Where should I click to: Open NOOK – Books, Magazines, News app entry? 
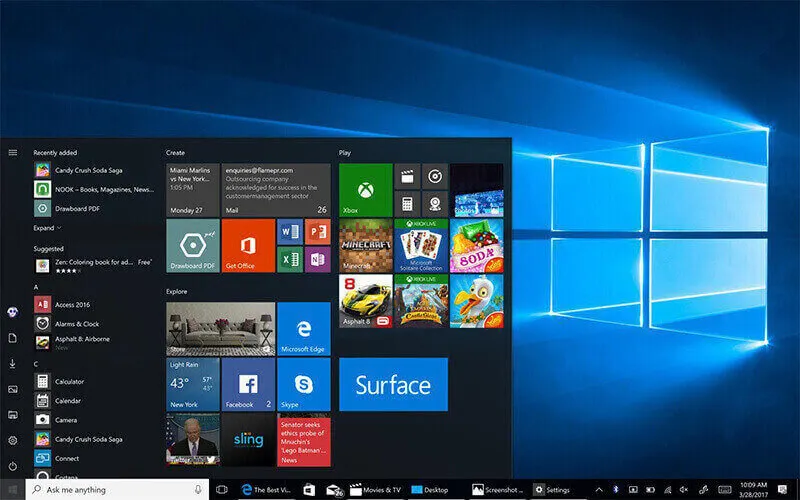point(94,189)
